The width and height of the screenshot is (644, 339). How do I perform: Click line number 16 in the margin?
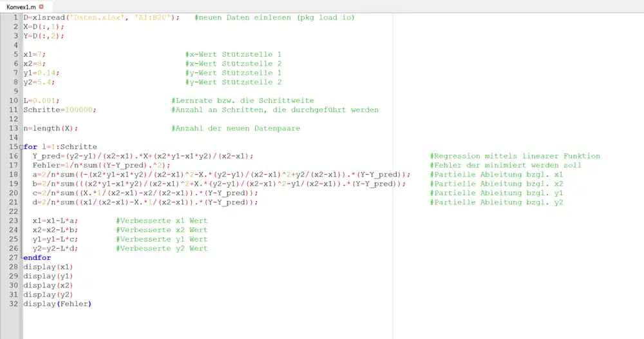(x=13, y=156)
